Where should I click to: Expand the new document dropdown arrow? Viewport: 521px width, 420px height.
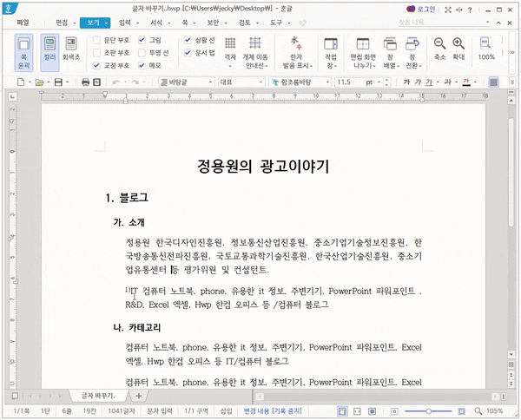click(x=30, y=82)
